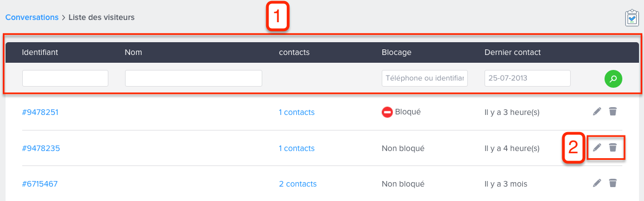Open visitor #9478251 link
The height and width of the screenshot is (201, 644).
[x=40, y=112]
